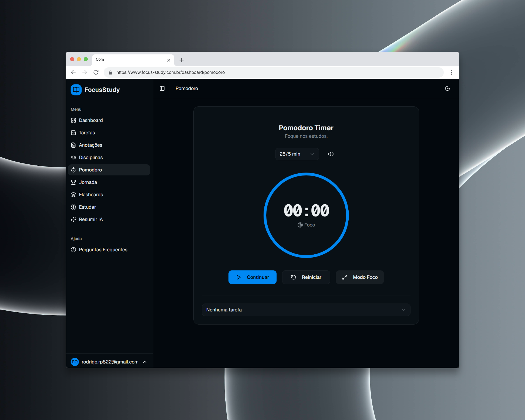Select the Tarefas sidebar icon
Image resolution: width=525 pixels, height=420 pixels.
click(73, 133)
